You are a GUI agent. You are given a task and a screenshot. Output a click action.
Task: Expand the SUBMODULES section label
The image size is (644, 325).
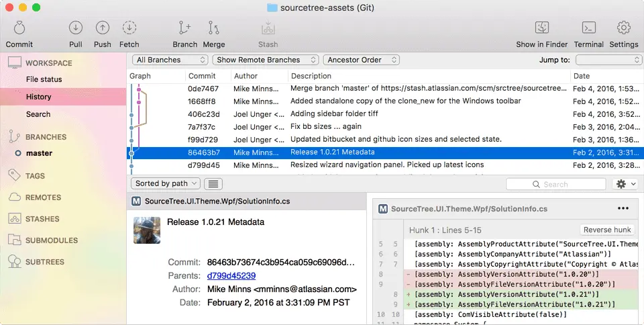coord(52,240)
